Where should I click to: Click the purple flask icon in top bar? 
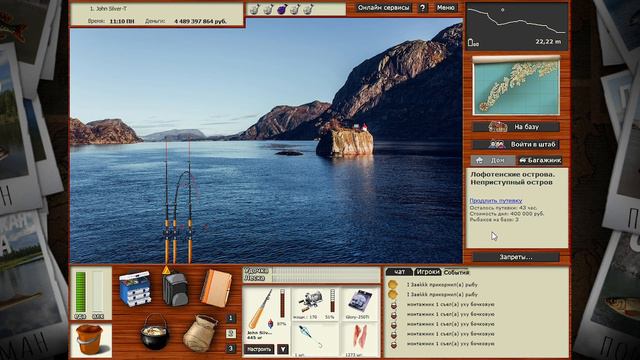coord(282,9)
